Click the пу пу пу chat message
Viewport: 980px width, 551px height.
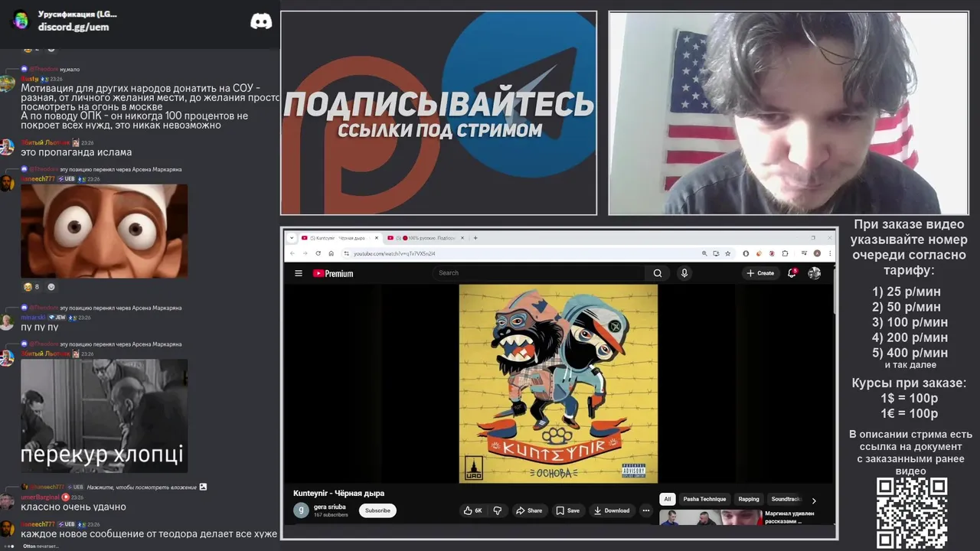pyautogui.click(x=39, y=328)
